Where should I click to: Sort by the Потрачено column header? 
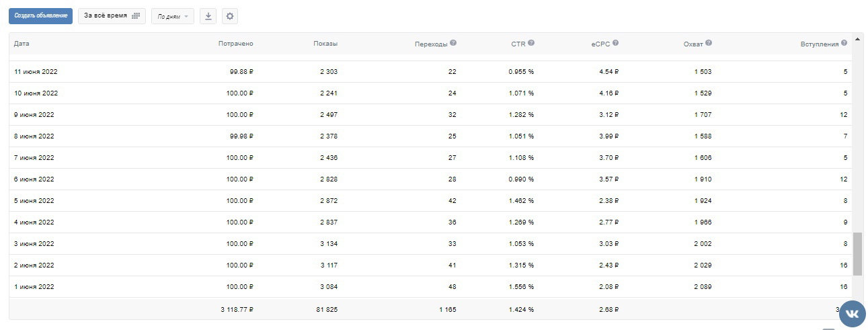(236, 44)
